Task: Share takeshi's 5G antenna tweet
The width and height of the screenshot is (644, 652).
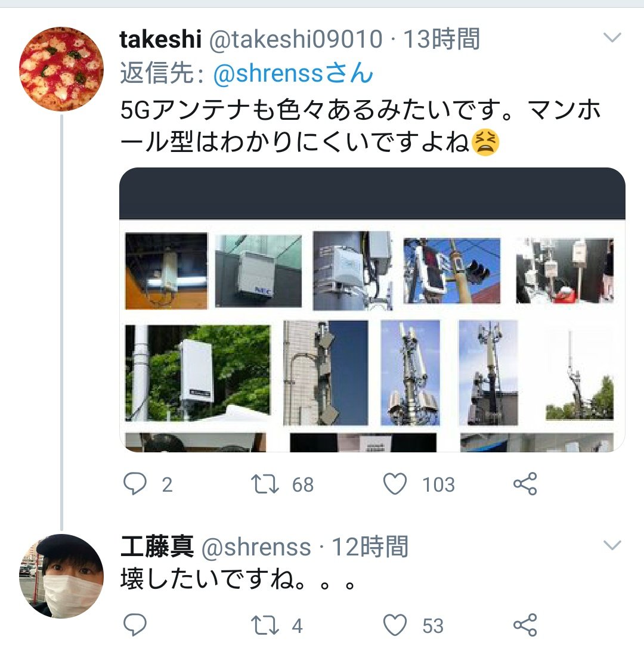Action: point(525,484)
